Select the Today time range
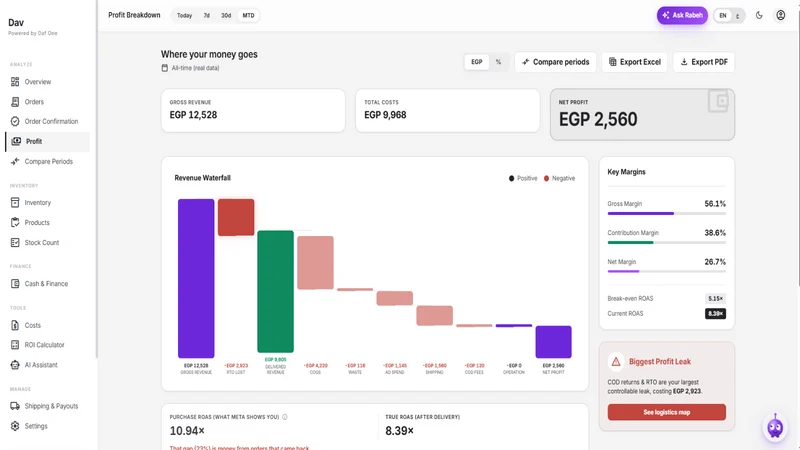800x450 pixels. pos(185,15)
